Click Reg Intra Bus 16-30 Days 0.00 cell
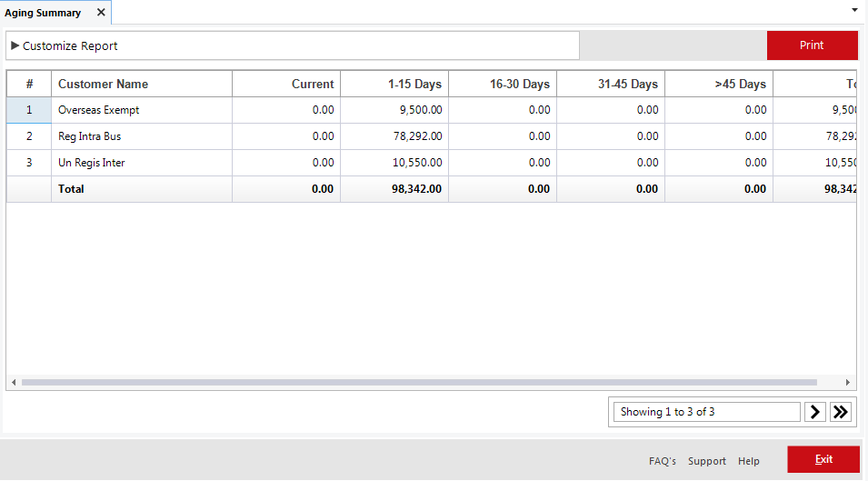The width and height of the screenshot is (868, 481). point(502,136)
